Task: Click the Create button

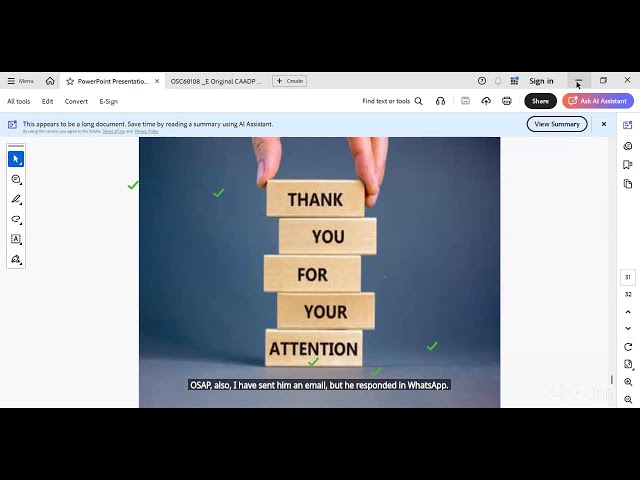Action: (x=290, y=81)
